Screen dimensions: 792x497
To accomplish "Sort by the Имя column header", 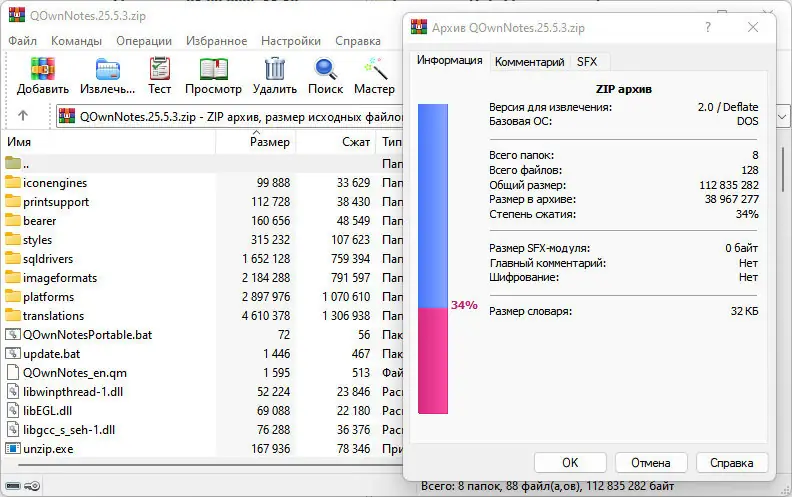I will (109, 142).
